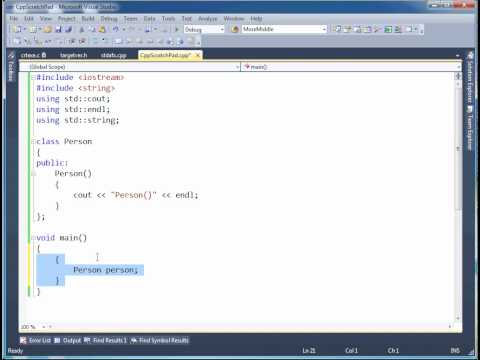Viewport: 480px width, 360px height.
Task: Close the CppScratchPad.cpp tab
Action: [x=198, y=55]
